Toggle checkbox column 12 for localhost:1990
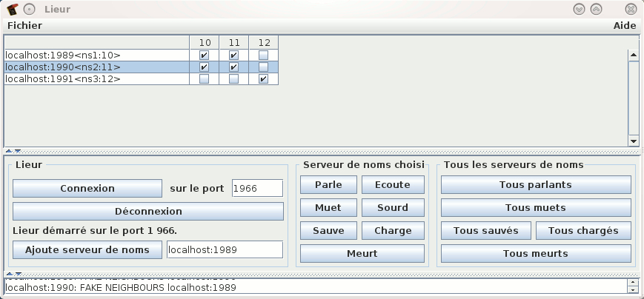Viewport: 644px width, 299px height. (263, 67)
